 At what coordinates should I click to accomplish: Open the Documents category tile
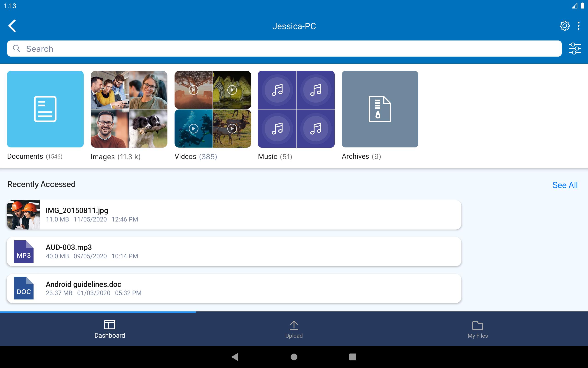45,109
